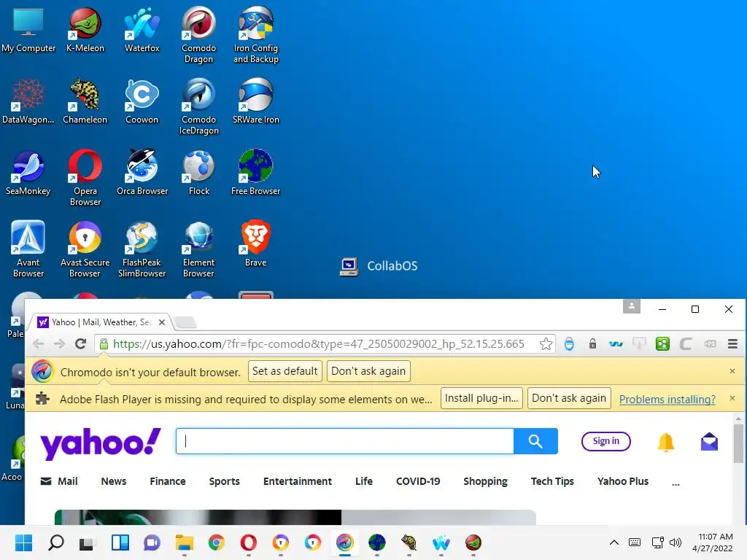The width and height of the screenshot is (747, 560).
Task: Launch Opera Browser from the desktop
Action: [85, 178]
